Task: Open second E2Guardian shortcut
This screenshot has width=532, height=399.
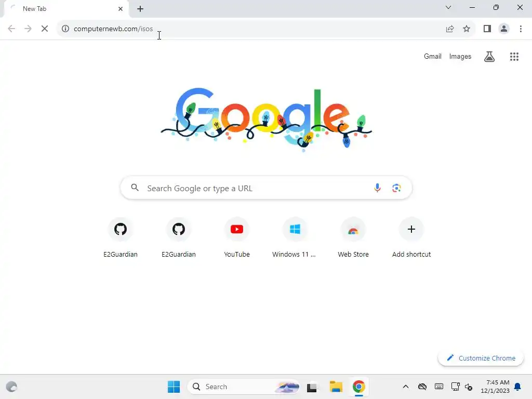Action: 179,237
